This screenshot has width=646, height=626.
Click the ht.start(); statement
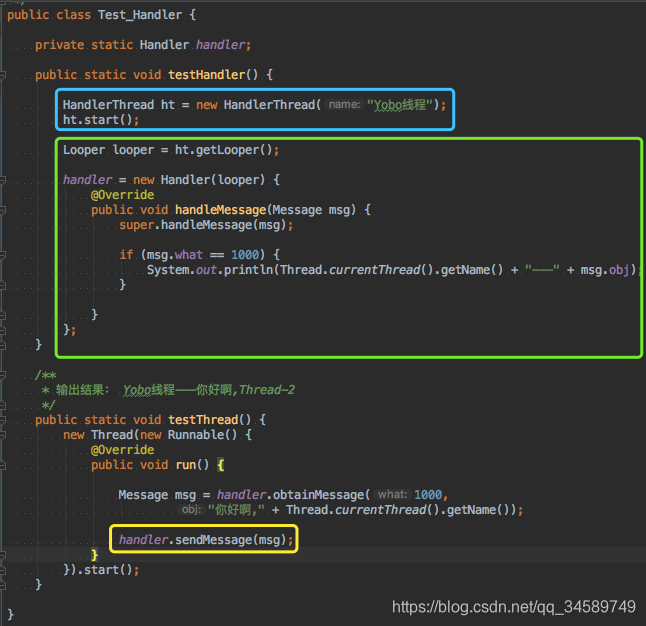tap(101, 120)
